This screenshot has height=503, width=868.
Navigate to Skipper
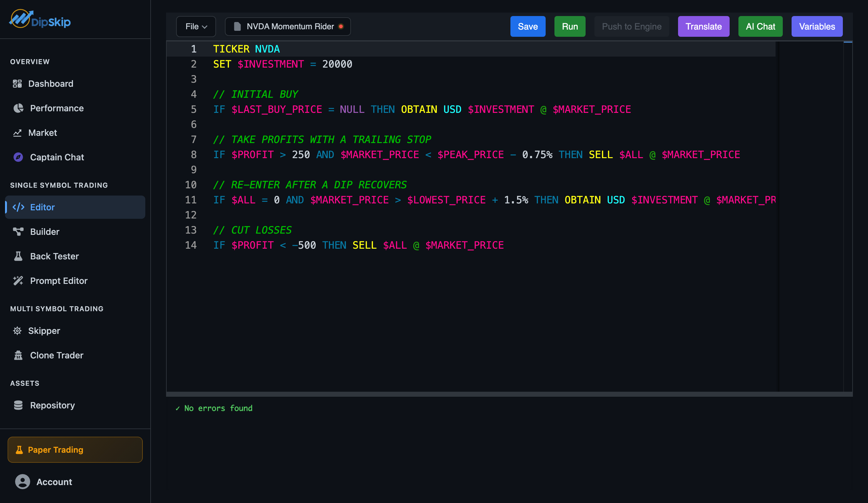click(75, 330)
